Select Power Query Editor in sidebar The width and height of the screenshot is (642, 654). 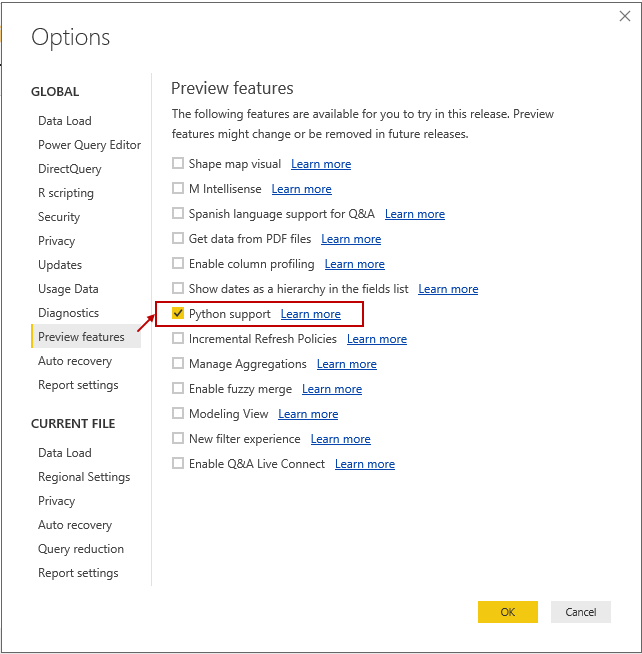point(89,145)
